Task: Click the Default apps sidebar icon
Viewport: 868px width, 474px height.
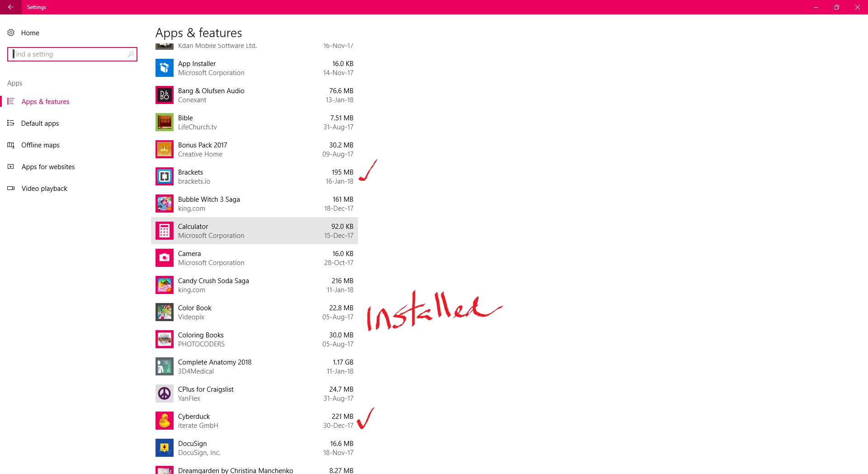Action: click(x=11, y=123)
